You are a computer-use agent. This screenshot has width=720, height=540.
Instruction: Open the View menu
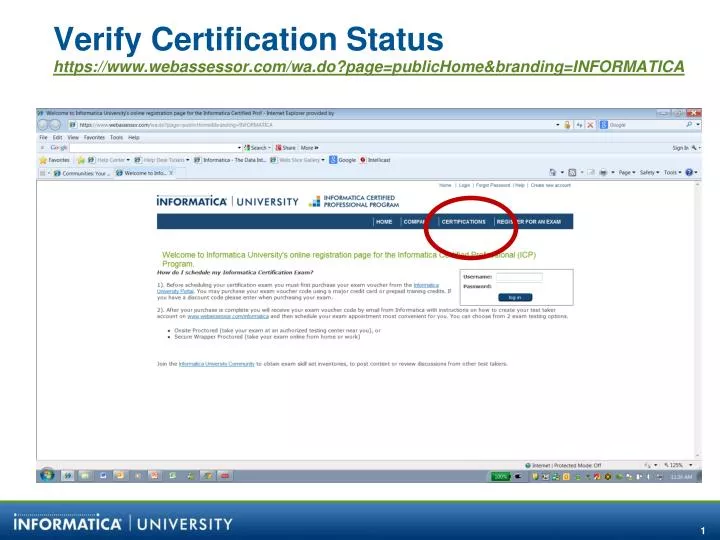coord(73,137)
